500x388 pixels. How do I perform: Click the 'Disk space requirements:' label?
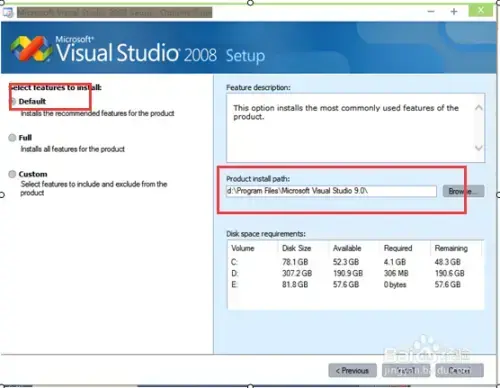[266, 234]
